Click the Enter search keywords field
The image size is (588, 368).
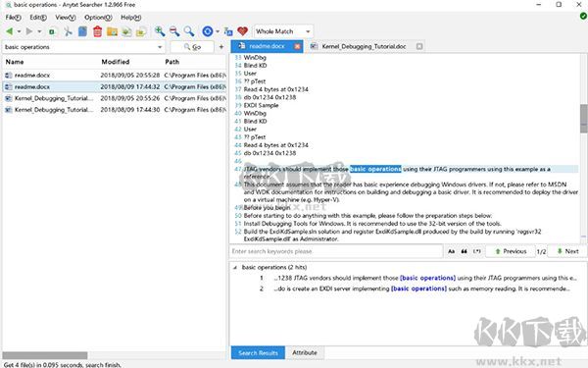(x=336, y=251)
